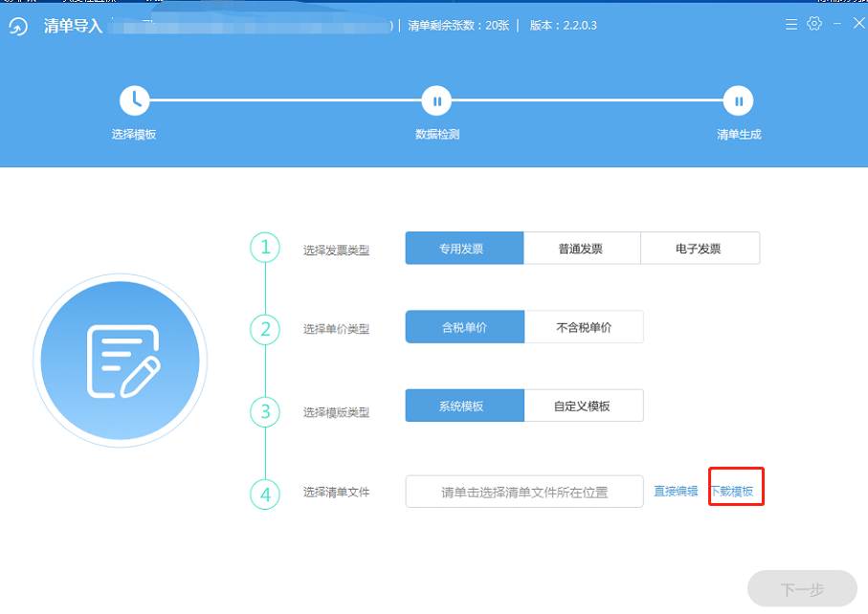Switch invoice type to 电子发票
The height and width of the screenshot is (614, 868).
pyautogui.click(x=700, y=249)
